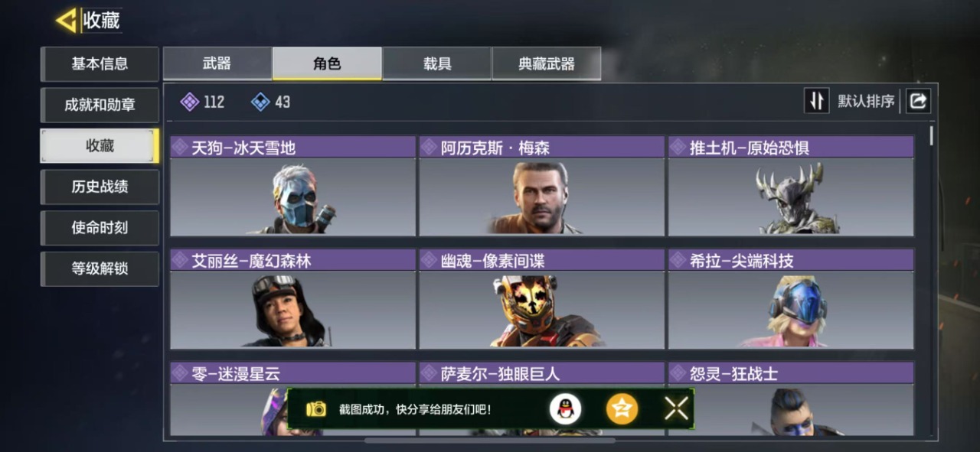Share screenshot via the yellow star icon

(622, 409)
